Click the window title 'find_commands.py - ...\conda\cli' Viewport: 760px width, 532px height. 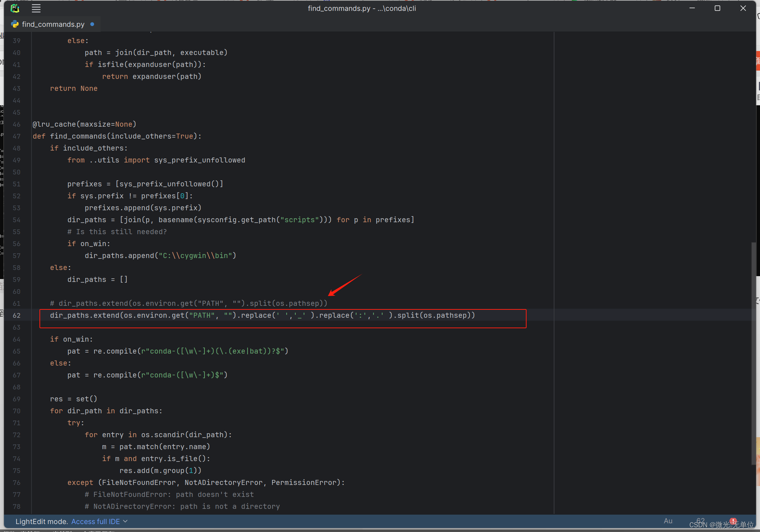tap(362, 8)
